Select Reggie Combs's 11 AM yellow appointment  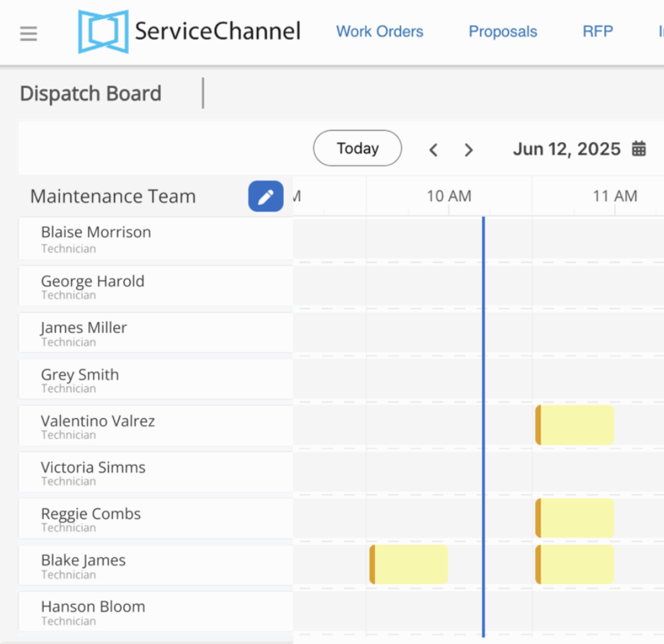575,518
